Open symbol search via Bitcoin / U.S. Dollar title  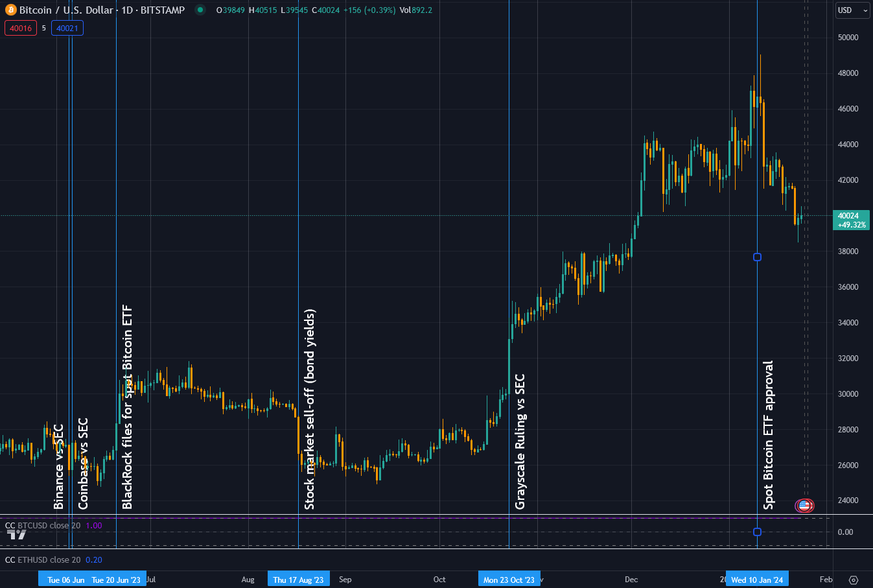[x=102, y=10]
